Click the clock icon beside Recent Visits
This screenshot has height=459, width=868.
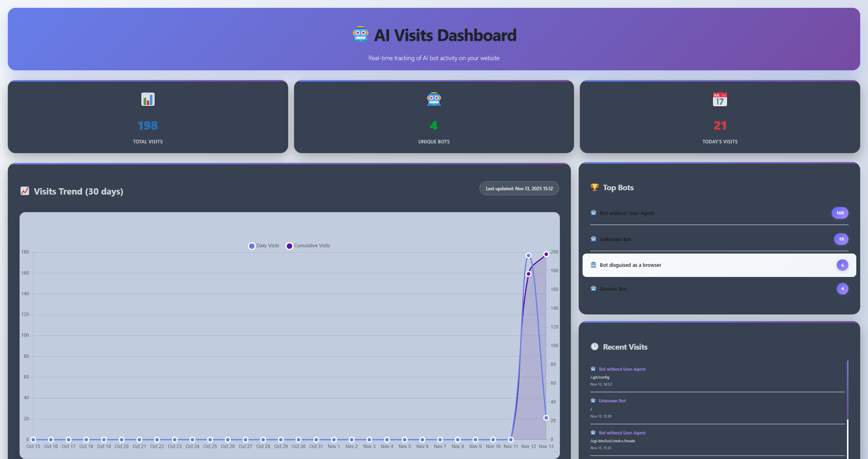tap(594, 346)
